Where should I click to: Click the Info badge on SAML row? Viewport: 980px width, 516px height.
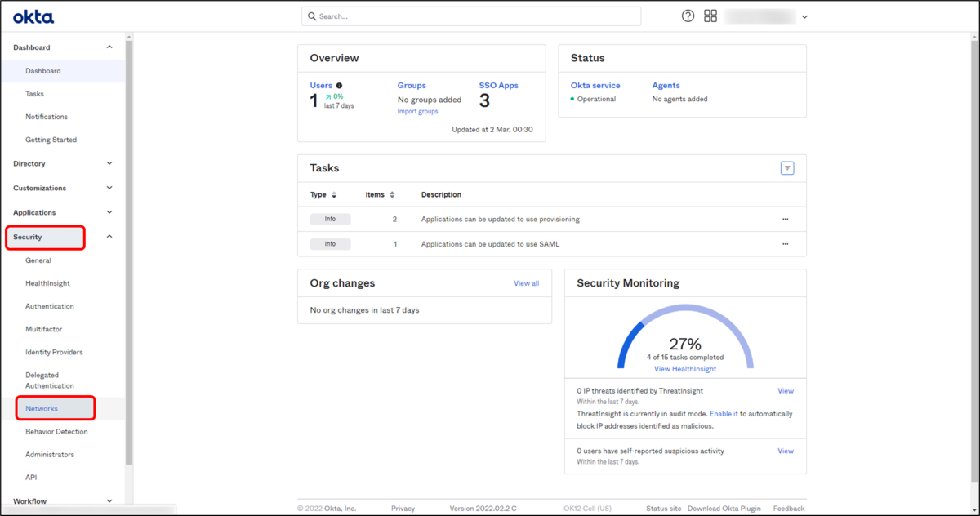(x=330, y=244)
